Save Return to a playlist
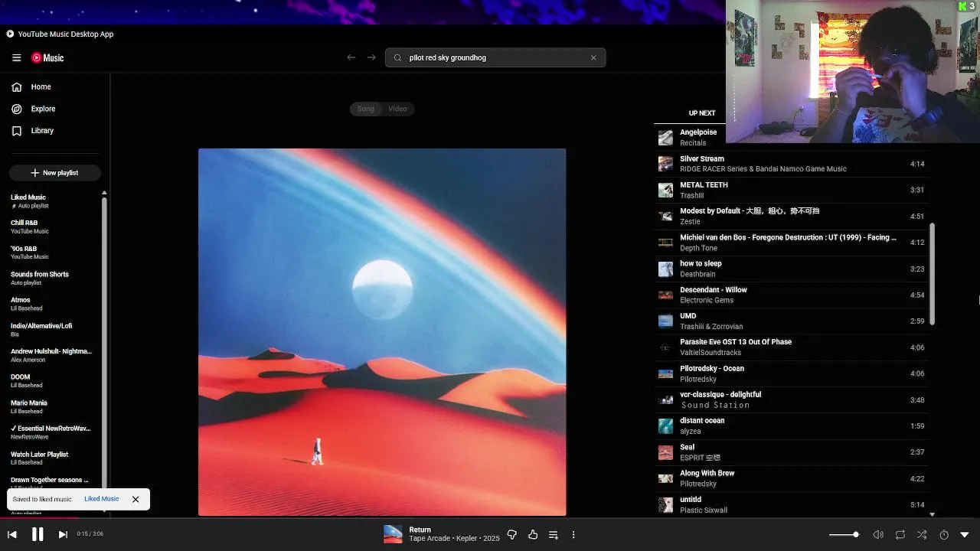This screenshot has width=980, height=551. 554,534
